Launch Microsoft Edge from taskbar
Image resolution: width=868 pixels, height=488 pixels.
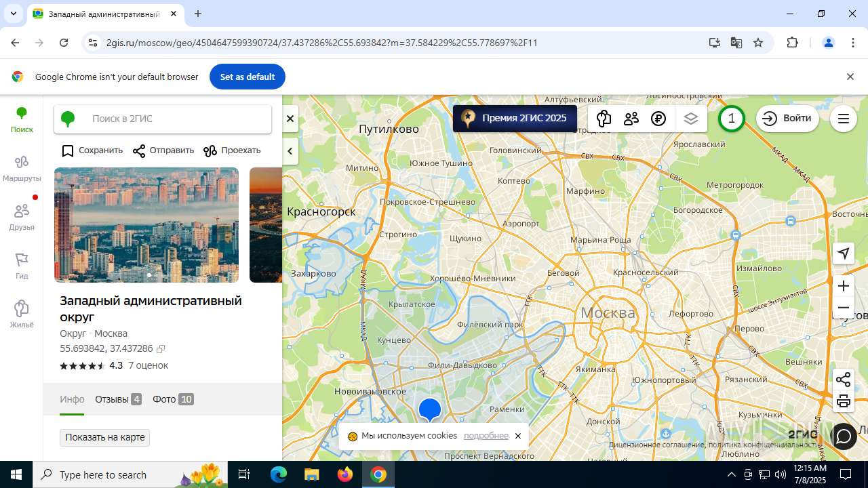pos(279,474)
